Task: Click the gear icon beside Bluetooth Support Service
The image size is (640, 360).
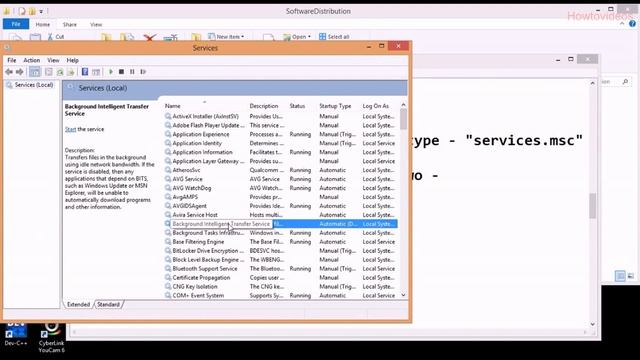Action: tap(168, 269)
